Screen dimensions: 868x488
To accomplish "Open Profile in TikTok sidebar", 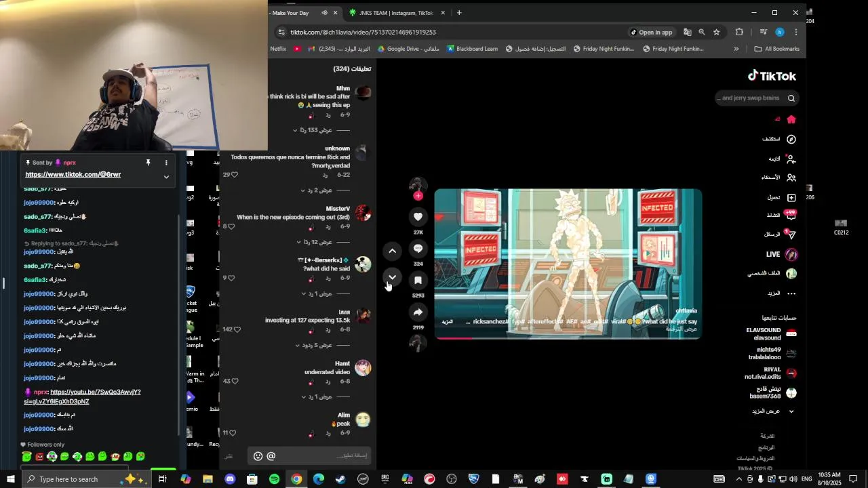I will [791, 274].
